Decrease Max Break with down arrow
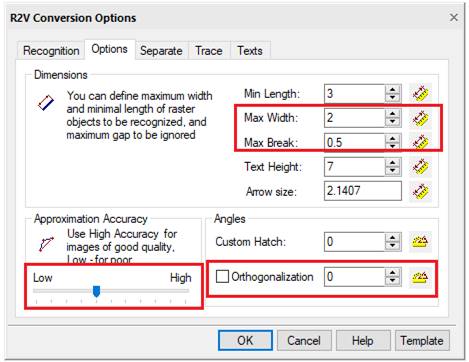 click(393, 146)
